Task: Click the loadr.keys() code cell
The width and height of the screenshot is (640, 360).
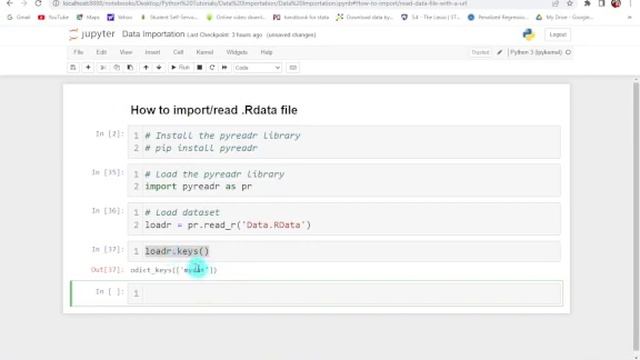Action: tap(345, 251)
